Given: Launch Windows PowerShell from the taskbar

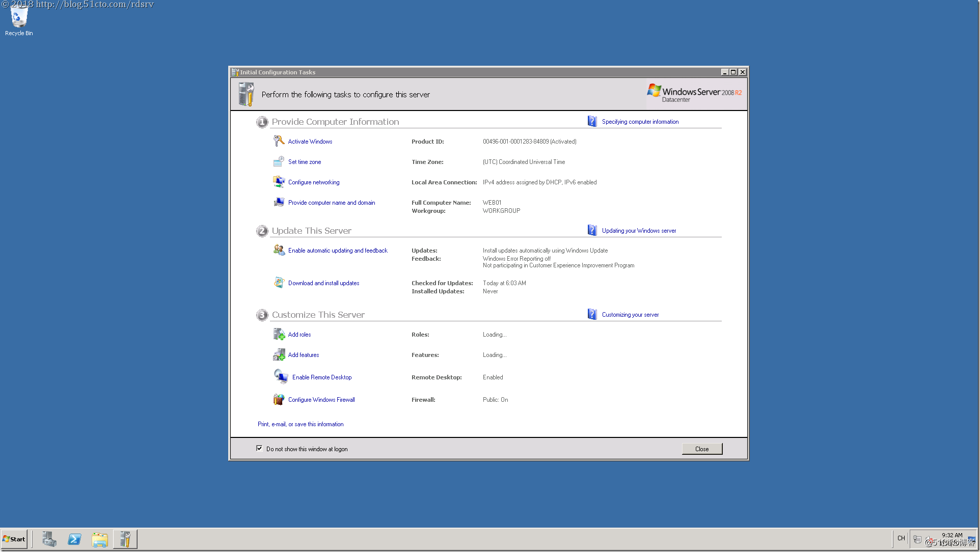Looking at the screenshot, I should [74, 539].
